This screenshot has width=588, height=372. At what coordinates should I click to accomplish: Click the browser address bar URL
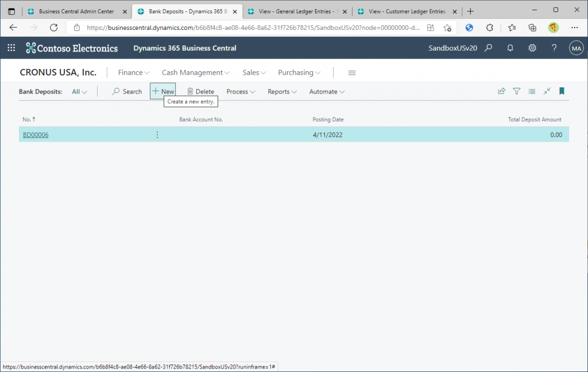[x=253, y=28]
